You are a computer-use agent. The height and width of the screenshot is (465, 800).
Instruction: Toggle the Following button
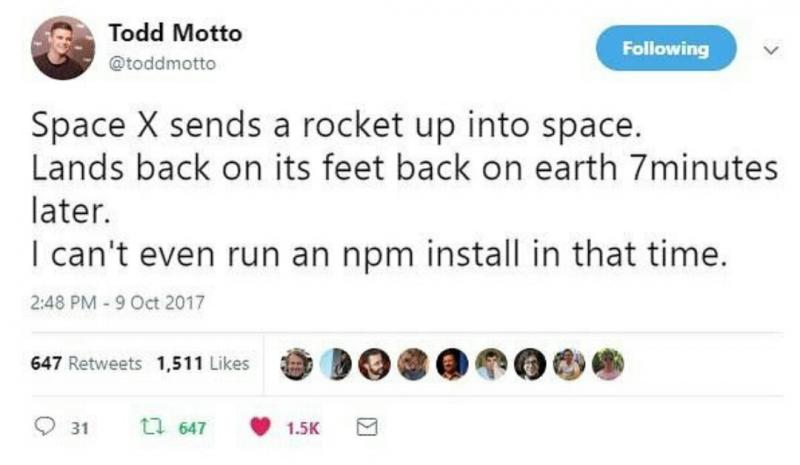[665, 48]
